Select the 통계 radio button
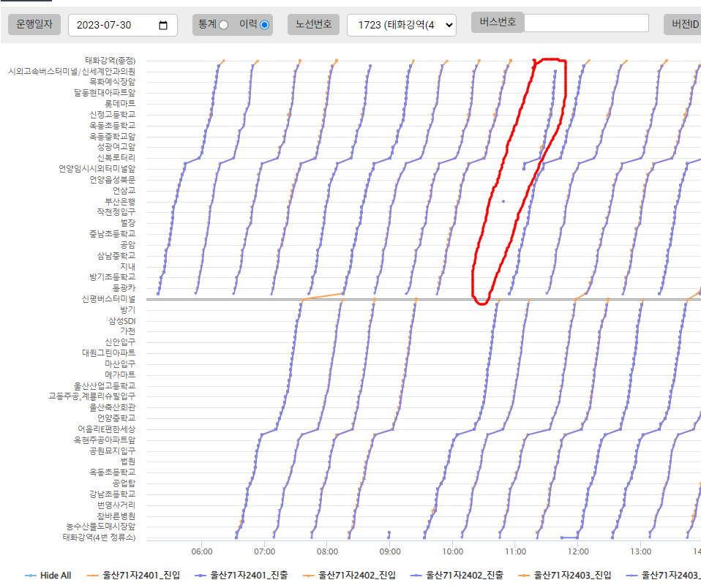Image resolution: width=701 pixels, height=588 pixels. pos(223,25)
